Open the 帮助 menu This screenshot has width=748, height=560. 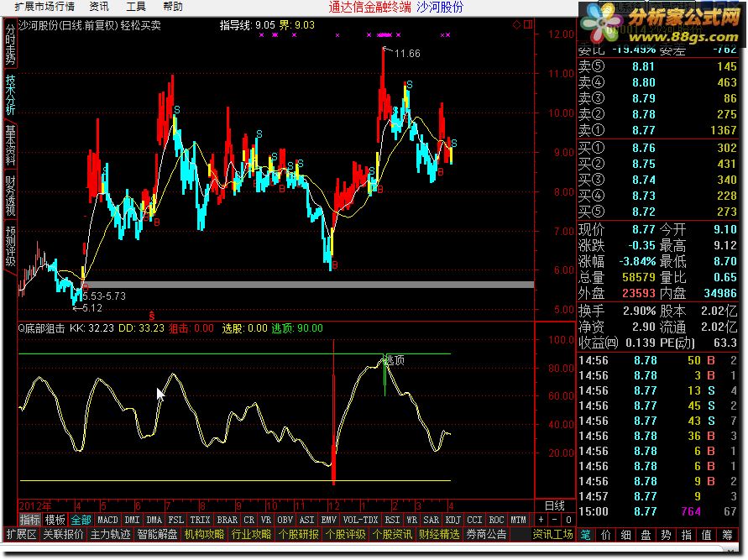click(173, 7)
